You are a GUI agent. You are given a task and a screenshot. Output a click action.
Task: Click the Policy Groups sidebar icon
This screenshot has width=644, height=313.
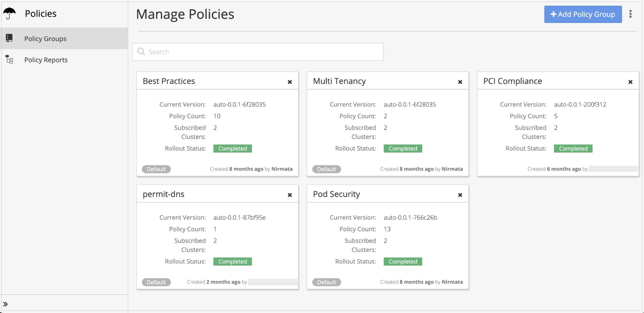point(9,39)
